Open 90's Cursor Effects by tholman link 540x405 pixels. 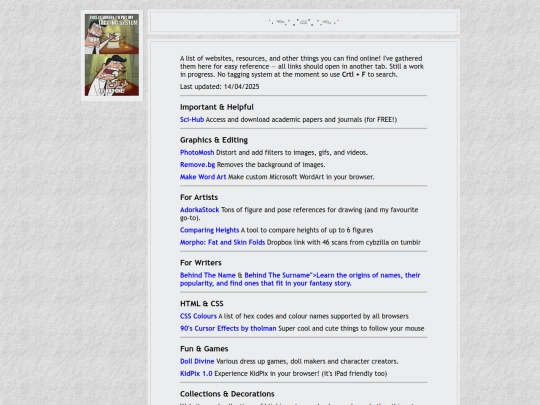[x=228, y=328]
